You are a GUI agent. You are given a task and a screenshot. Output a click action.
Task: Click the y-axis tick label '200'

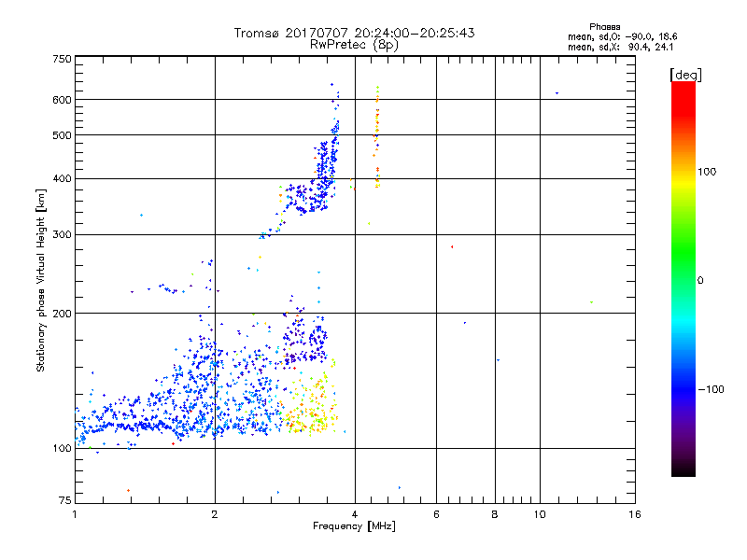[x=62, y=314]
